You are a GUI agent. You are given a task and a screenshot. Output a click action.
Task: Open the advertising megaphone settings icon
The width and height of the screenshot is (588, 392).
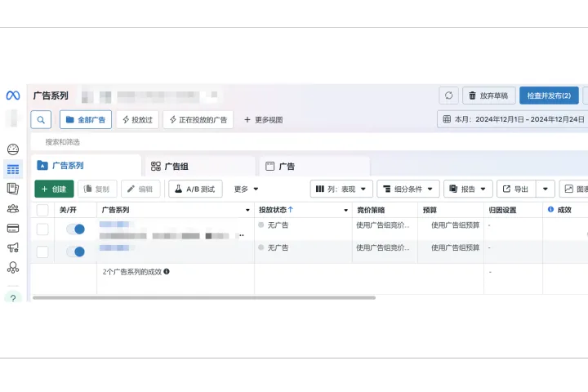click(13, 247)
